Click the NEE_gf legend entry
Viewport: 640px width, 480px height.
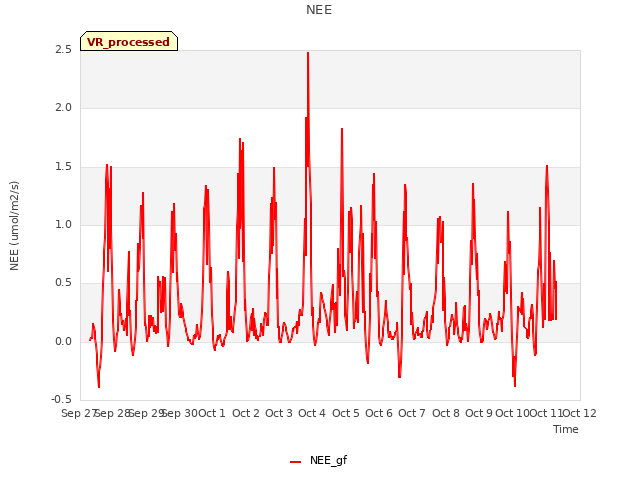tap(318, 460)
